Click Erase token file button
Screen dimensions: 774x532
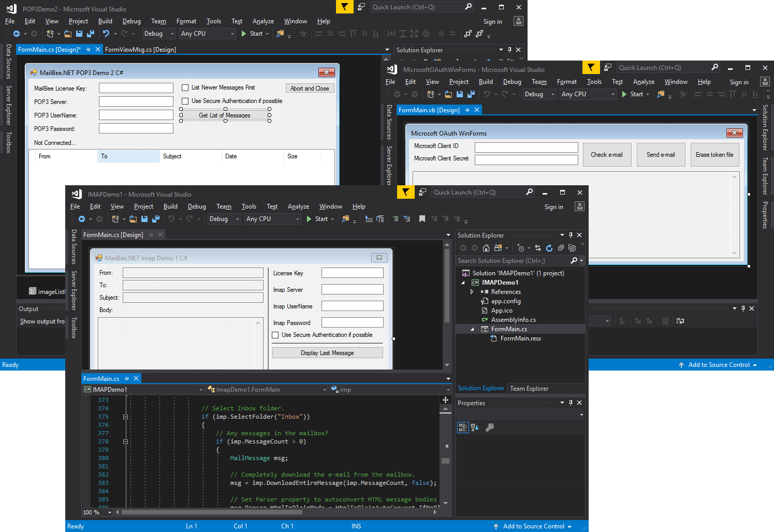714,155
